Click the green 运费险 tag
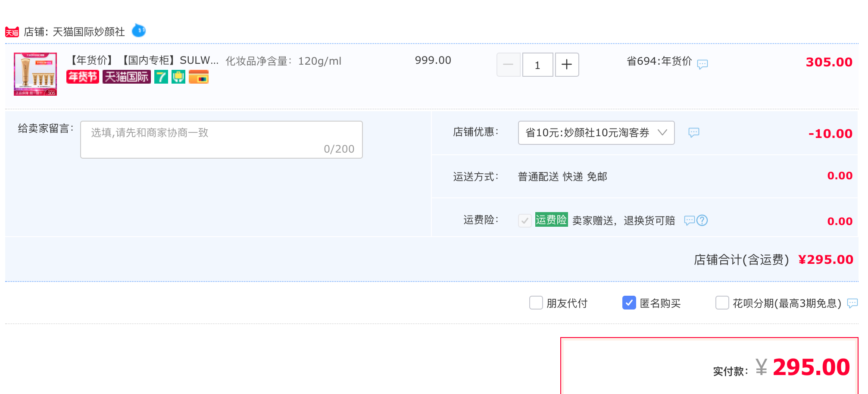Screen dimensions: 868x394 point(552,219)
